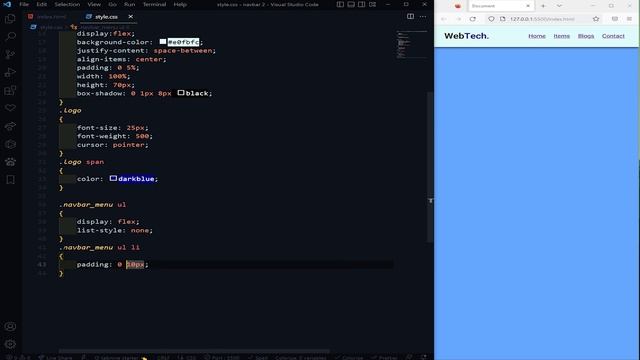Viewport: 640px width, 360px height.
Task: Click the vertical editor scrollbar
Action: 431,167
